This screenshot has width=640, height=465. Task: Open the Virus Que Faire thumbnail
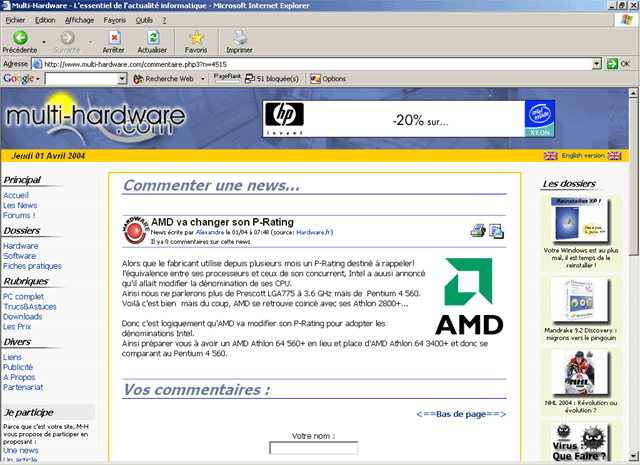[579, 442]
